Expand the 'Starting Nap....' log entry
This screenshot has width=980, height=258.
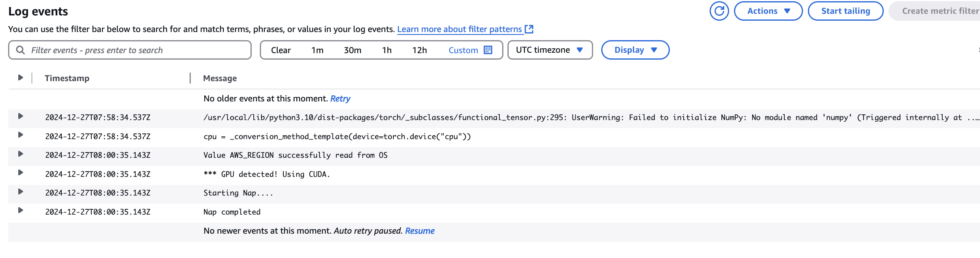coord(20,192)
